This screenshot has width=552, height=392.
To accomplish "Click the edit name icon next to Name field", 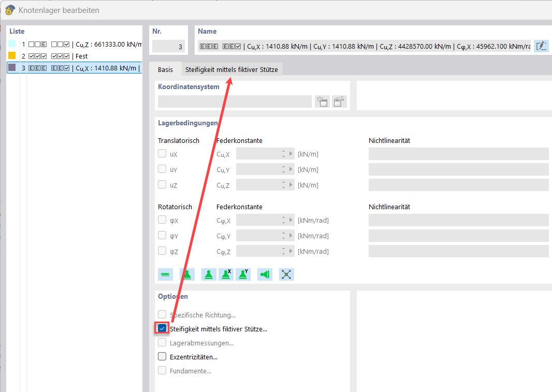I will [x=541, y=46].
